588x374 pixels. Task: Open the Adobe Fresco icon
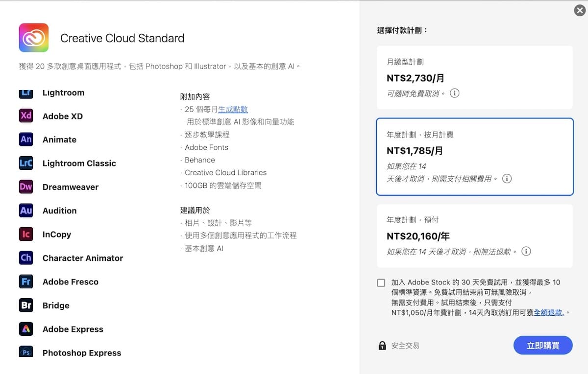[26, 281]
